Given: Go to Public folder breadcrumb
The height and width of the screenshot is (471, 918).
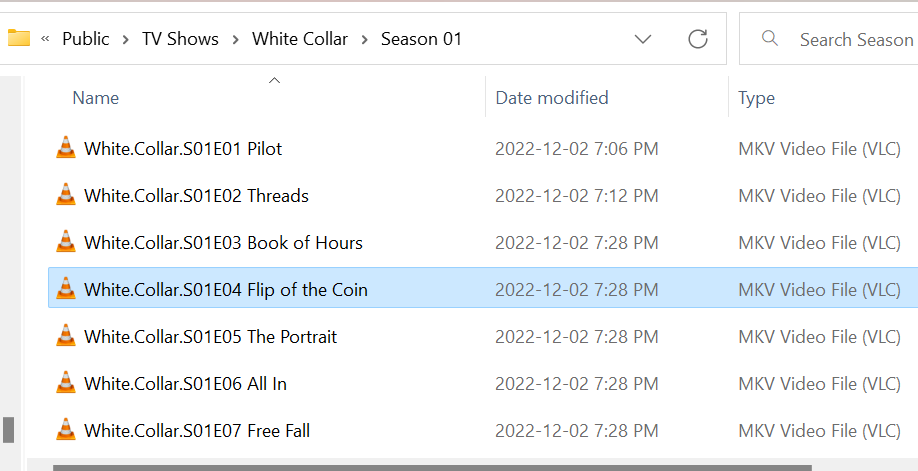Looking at the screenshot, I should pyautogui.click(x=86, y=39).
